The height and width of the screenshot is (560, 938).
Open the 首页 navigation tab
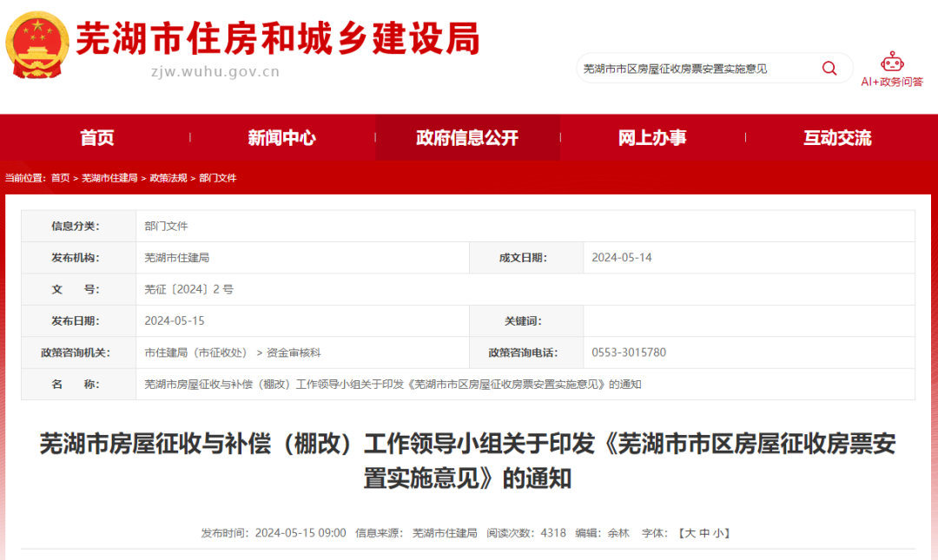coord(97,137)
